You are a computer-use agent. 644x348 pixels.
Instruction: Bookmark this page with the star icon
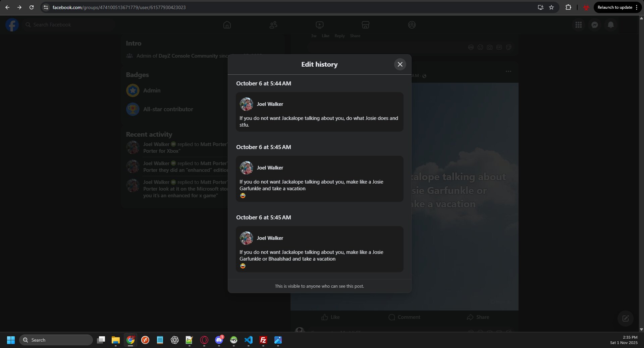pos(551,7)
